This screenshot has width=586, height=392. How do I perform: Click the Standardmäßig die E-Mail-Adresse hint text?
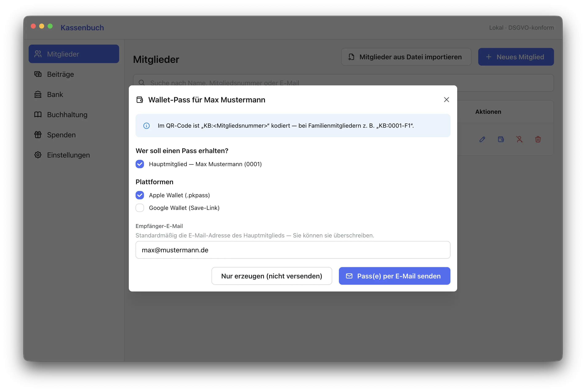click(255, 236)
